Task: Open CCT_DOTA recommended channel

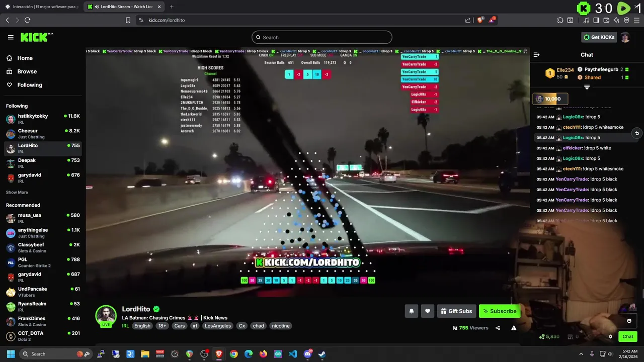Action: (x=43, y=336)
